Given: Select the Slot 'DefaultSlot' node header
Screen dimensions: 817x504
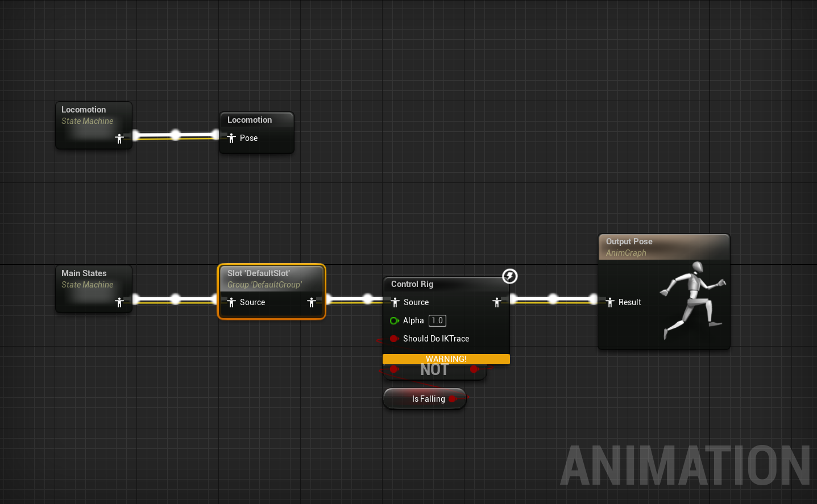Looking at the screenshot, I should (272, 278).
